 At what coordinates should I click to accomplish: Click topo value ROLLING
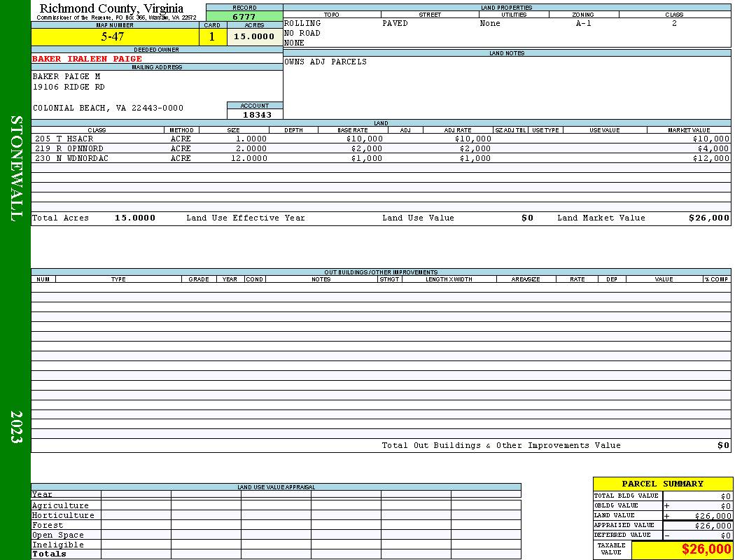302,23
